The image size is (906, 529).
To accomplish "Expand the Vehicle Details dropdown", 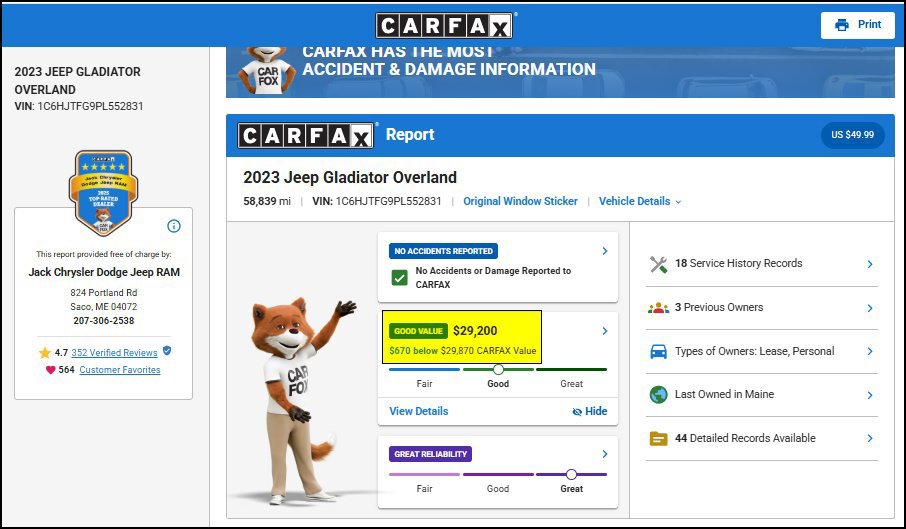I will click(x=640, y=201).
